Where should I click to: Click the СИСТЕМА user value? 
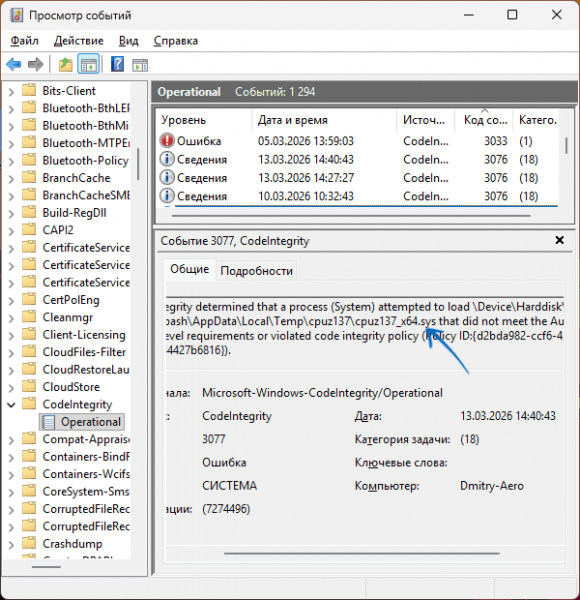coord(230,486)
